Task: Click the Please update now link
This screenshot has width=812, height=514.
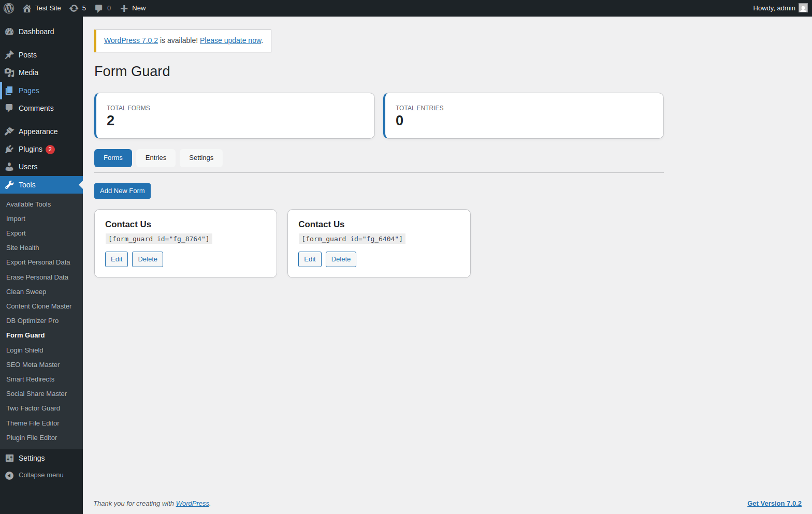Action: [x=231, y=40]
